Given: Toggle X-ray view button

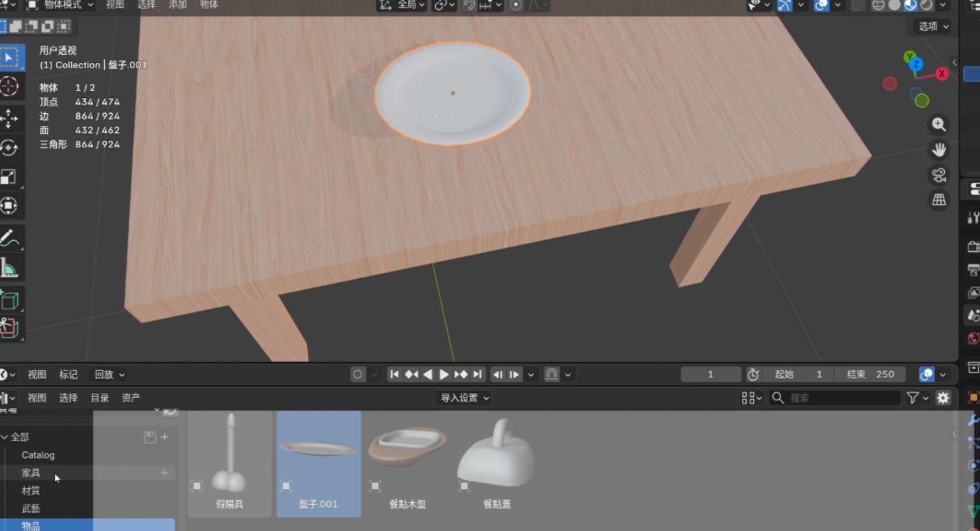Looking at the screenshot, I should pyautogui.click(x=857, y=5).
